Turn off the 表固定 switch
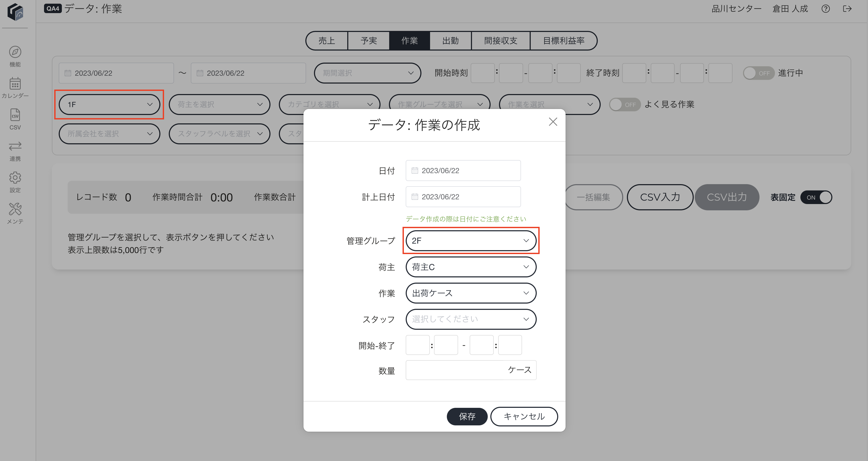The width and height of the screenshot is (868, 461). point(816,197)
